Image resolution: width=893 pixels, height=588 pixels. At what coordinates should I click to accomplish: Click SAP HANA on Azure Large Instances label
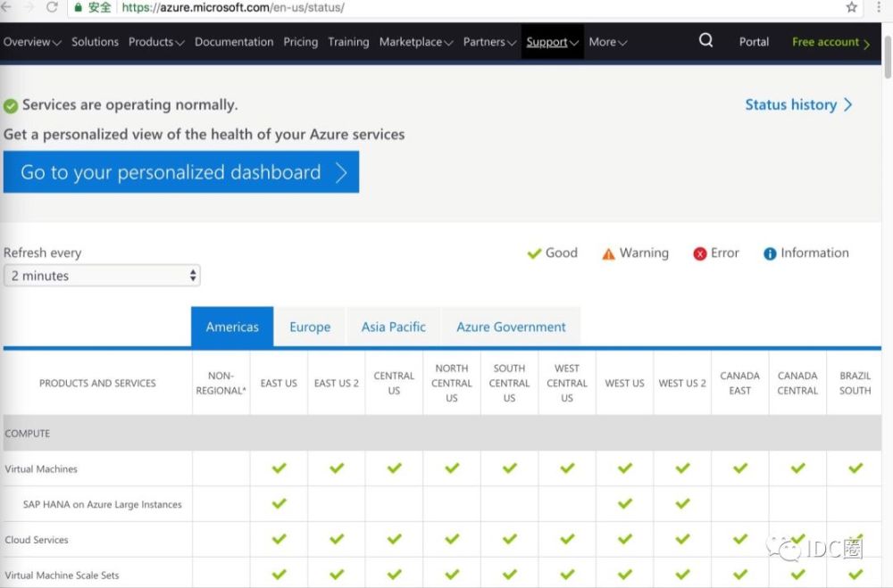click(x=103, y=504)
